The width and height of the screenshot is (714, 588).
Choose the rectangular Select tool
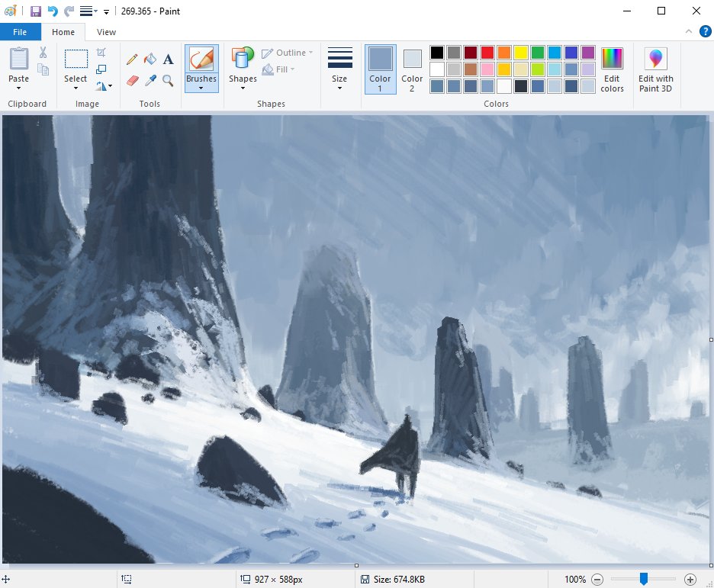(x=76, y=59)
